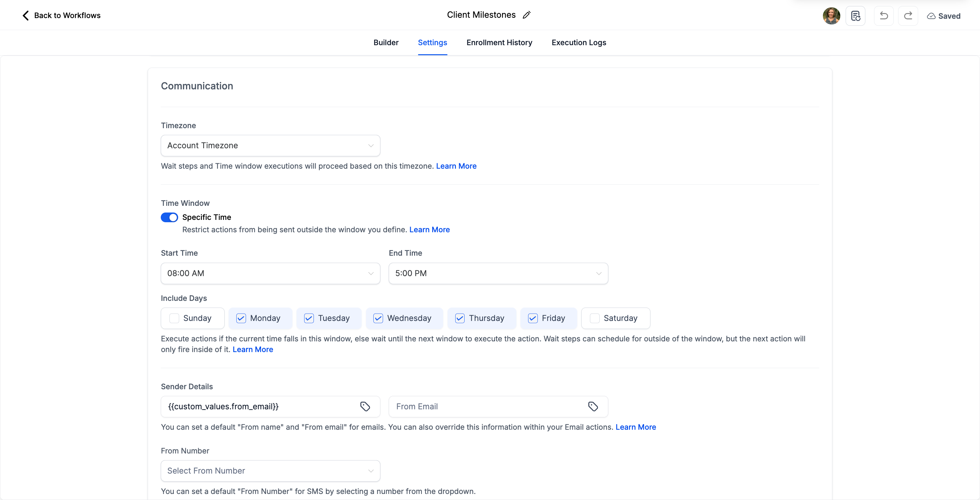Click the back arrow to Workflows

[x=25, y=16]
